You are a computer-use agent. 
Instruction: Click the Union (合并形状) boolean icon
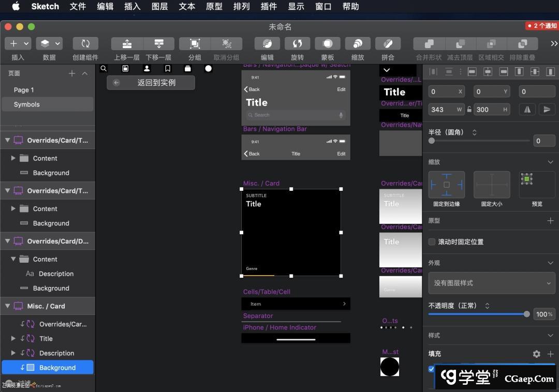[x=429, y=44]
